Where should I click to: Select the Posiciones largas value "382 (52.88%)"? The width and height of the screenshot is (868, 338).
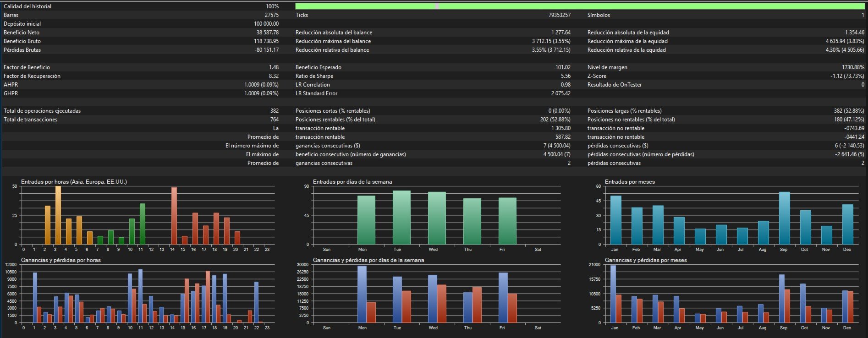tap(849, 111)
